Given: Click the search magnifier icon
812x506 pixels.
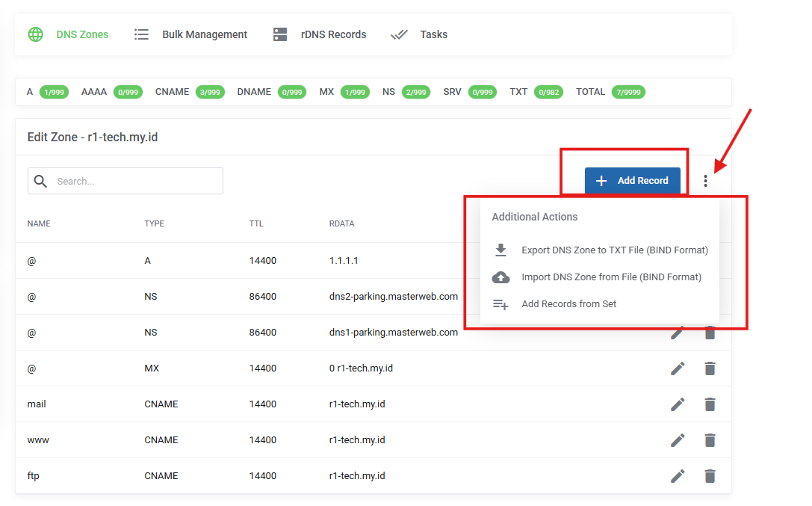Looking at the screenshot, I should coord(40,180).
